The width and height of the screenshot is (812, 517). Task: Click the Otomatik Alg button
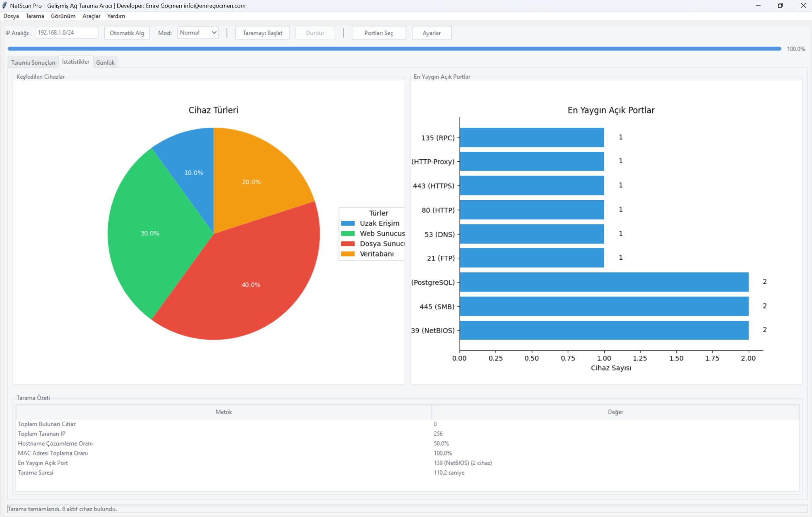point(127,33)
